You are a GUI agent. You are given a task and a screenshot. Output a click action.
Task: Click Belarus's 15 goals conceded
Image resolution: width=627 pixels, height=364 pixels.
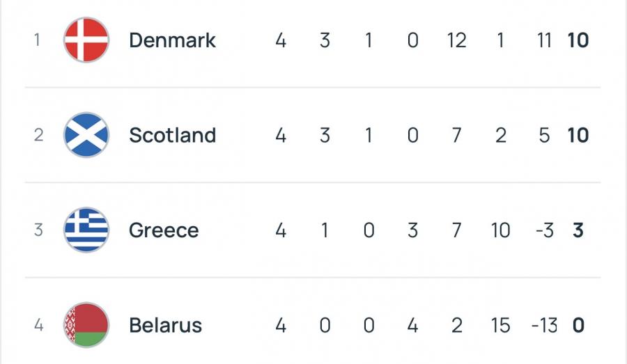500,325
